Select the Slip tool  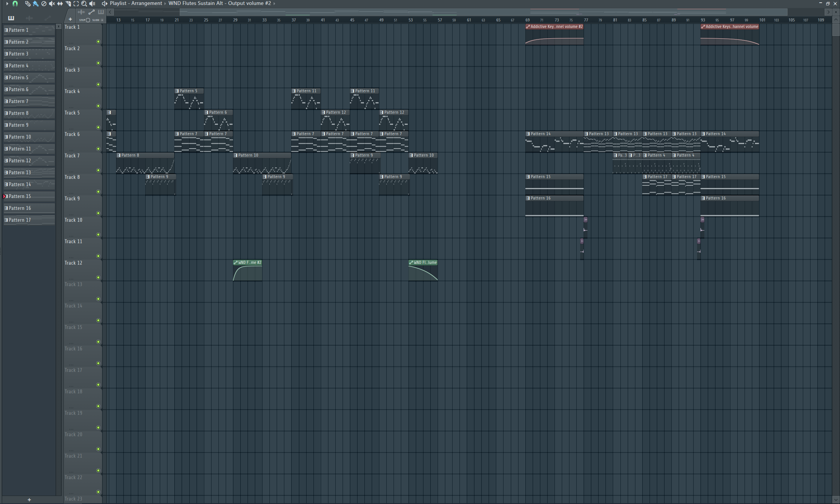click(60, 3)
